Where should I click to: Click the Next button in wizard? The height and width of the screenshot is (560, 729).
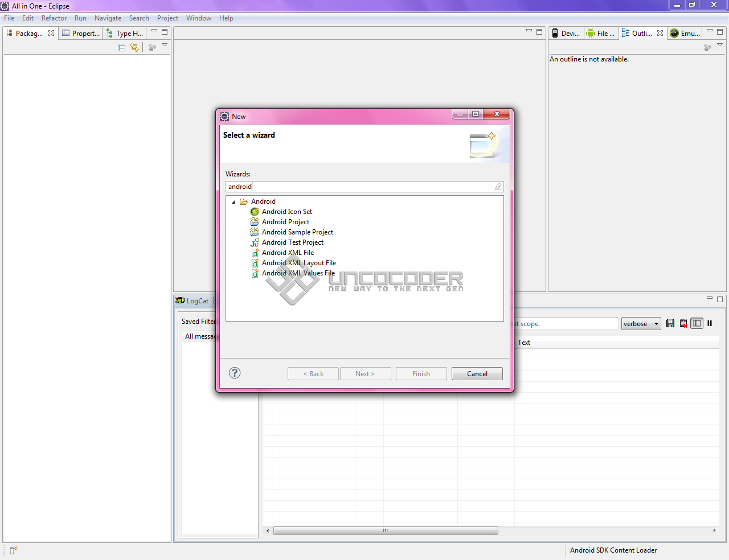(365, 374)
